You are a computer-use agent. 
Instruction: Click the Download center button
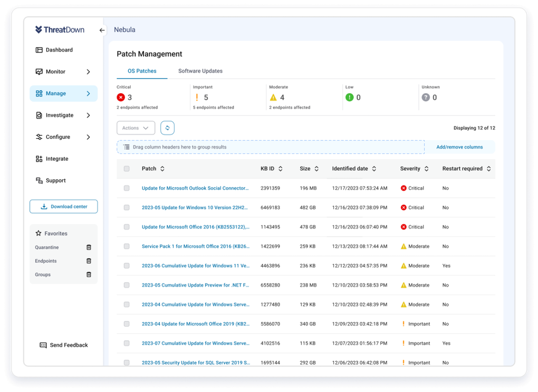coord(64,207)
